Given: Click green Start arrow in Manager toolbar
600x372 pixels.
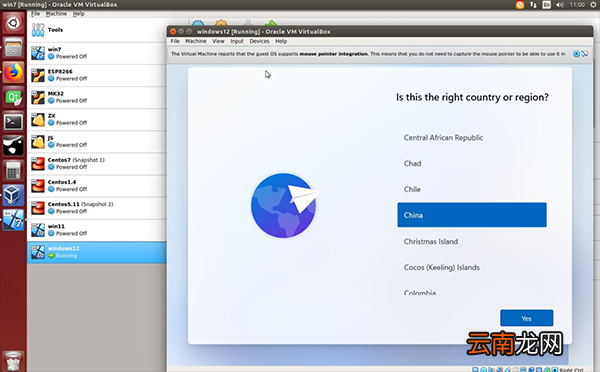Looking at the screenshot, I should [271, 23].
